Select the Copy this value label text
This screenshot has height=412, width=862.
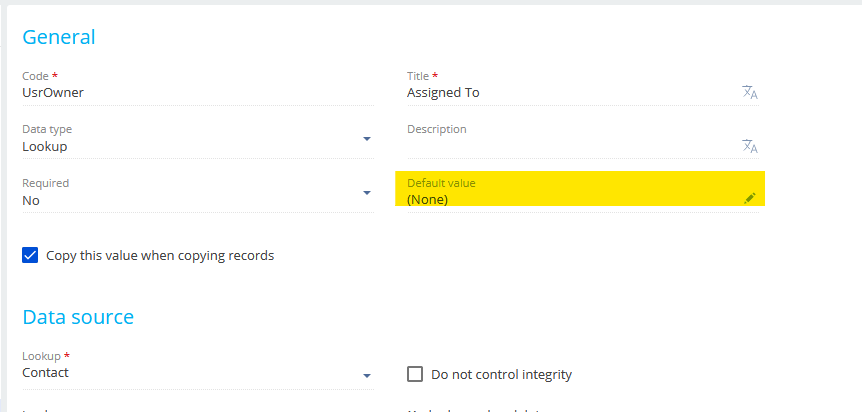pos(160,256)
